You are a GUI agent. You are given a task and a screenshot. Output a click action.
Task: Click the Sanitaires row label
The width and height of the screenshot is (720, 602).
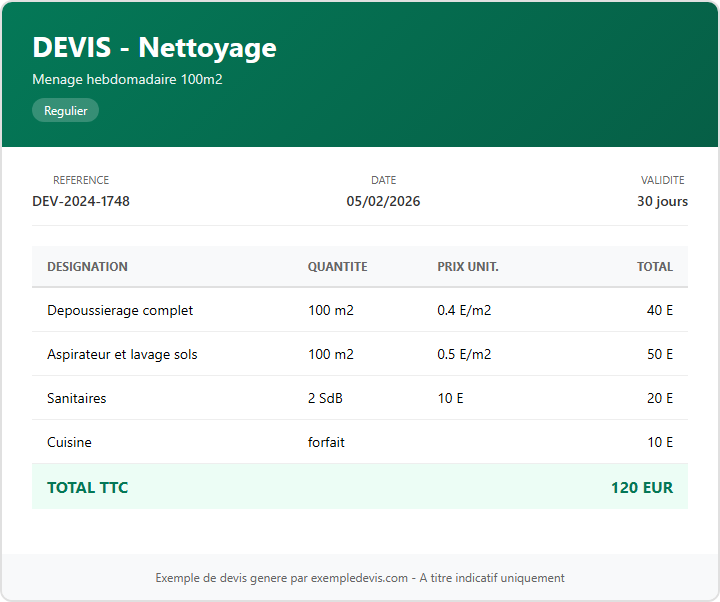[x=76, y=398]
